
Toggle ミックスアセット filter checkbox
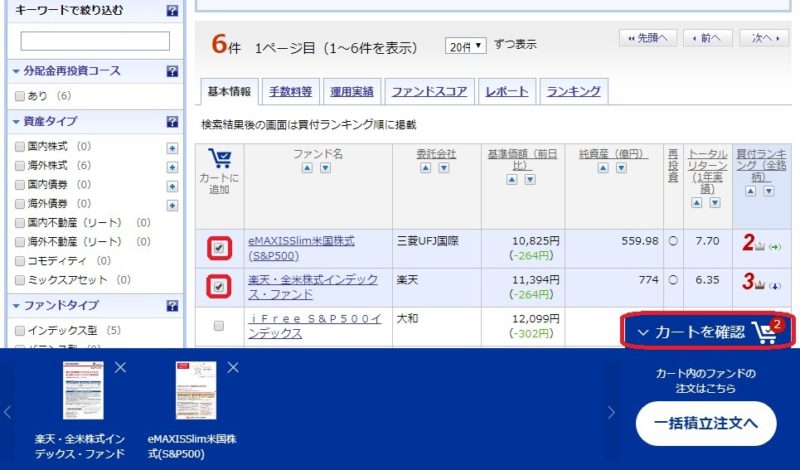tap(20, 280)
